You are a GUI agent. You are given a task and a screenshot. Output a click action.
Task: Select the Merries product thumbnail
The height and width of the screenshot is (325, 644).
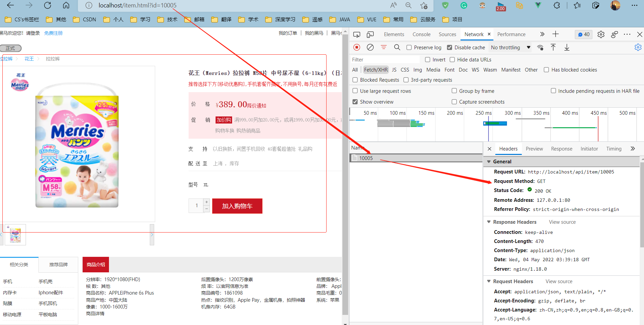click(15, 235)
